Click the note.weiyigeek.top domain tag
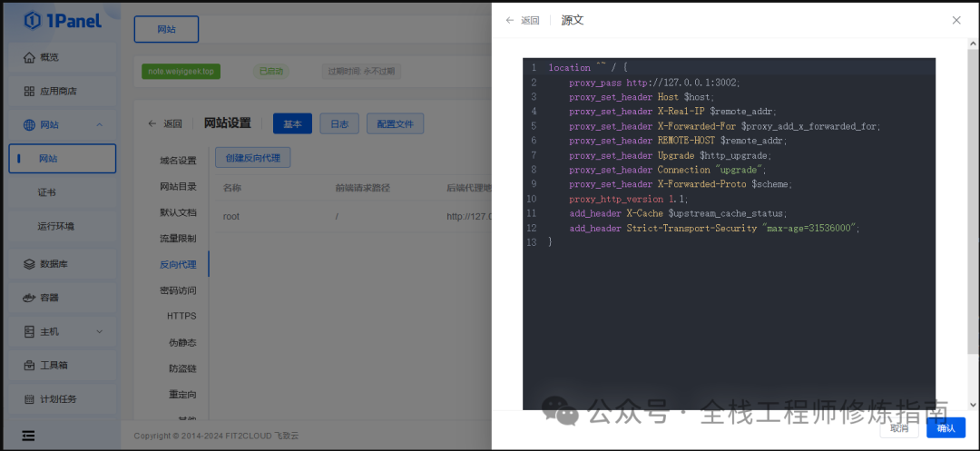The width and height of the screenshot is (980, 451). [x=181, y=71]
